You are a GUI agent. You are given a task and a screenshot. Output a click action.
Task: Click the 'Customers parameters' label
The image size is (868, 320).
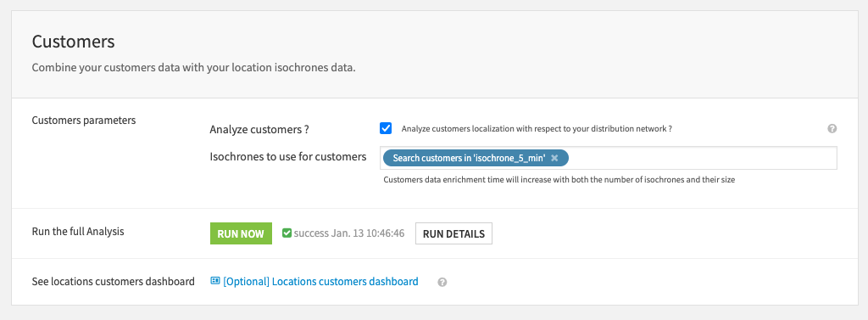point(84,121)
